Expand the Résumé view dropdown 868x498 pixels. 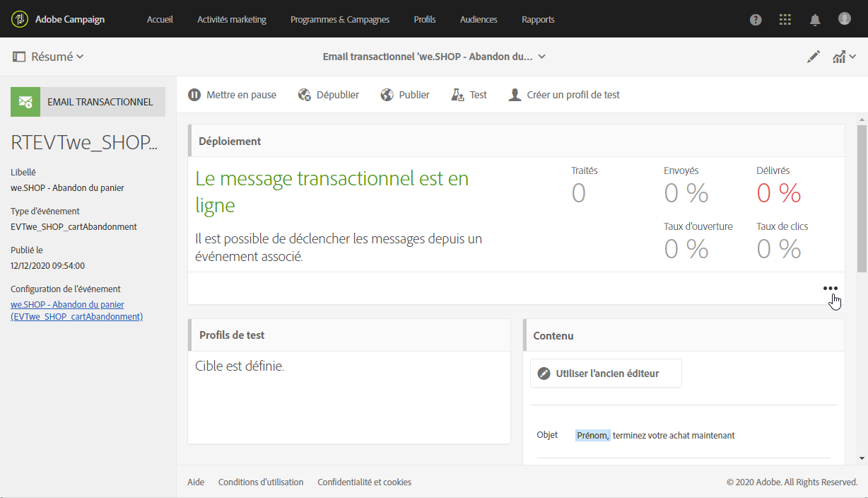(57, 57)
